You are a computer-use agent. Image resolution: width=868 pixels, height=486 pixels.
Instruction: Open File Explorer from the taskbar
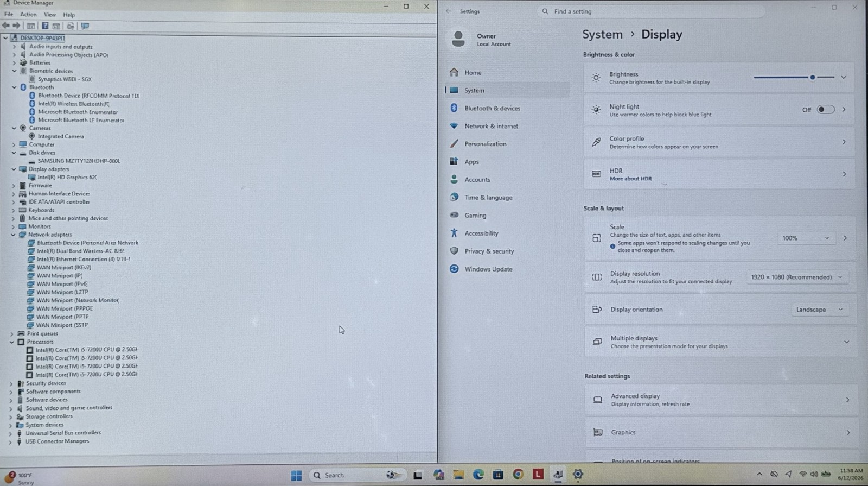pyautogui.click(x=458, y=475)
